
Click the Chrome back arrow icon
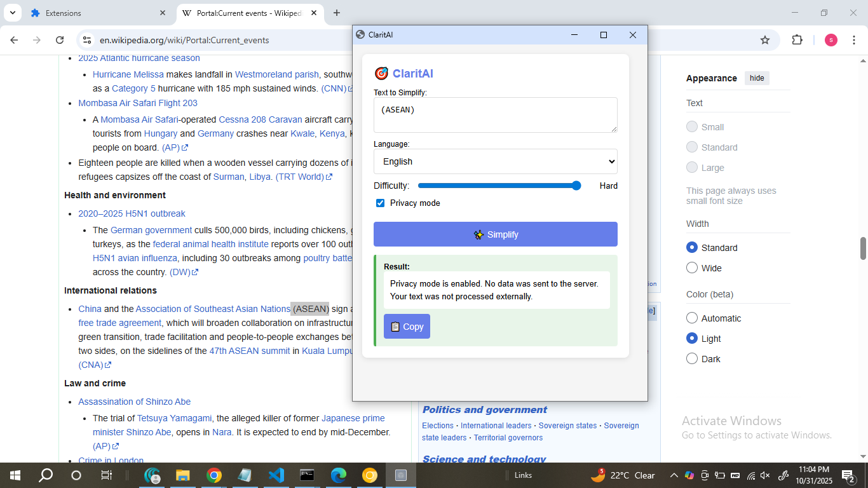pos(14,40)
